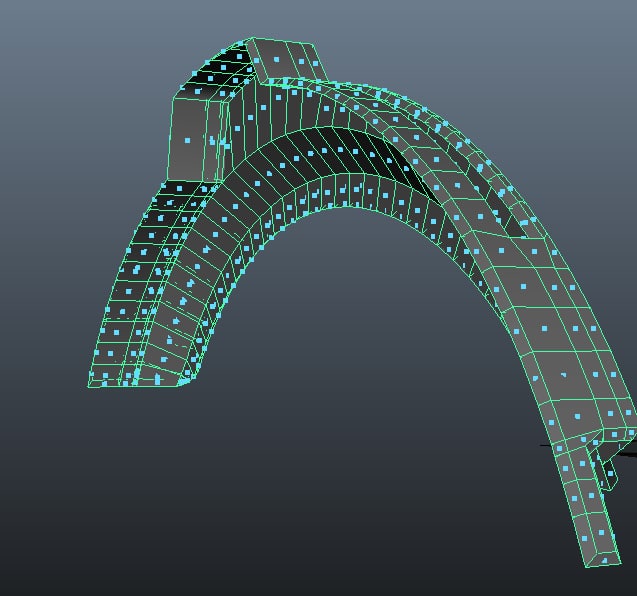This screenshot has height=596, width=637.
Task: Select the large front face of the raised block
Action: coord(187,140)
